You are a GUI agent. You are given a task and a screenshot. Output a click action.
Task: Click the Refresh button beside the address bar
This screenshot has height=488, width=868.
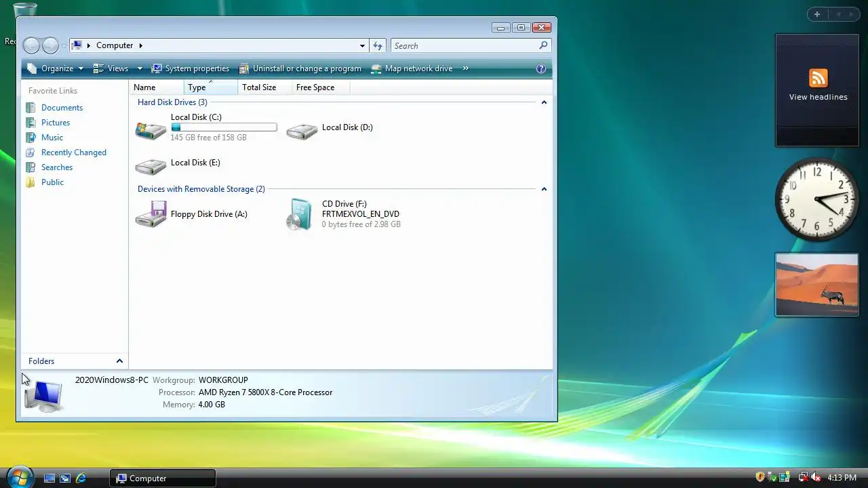point(378,45)
